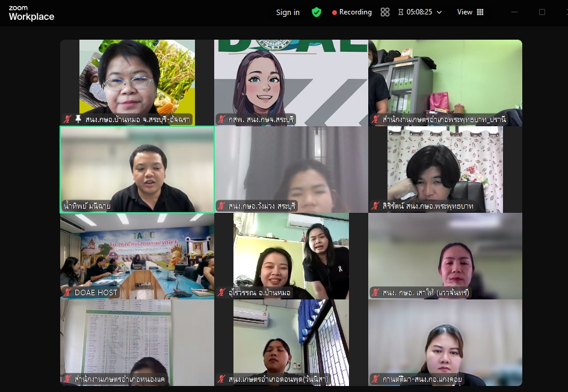Screen dimensions: 568x392
Task: Click muted mic icon on DOAE HOST tile
Action: (67, 293)
